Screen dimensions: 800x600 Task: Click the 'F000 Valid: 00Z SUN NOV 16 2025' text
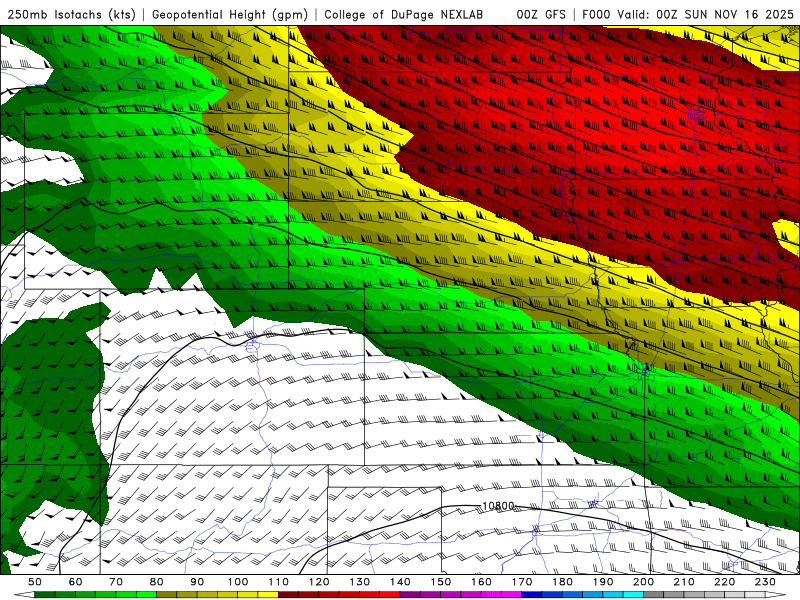pos(688,14)
